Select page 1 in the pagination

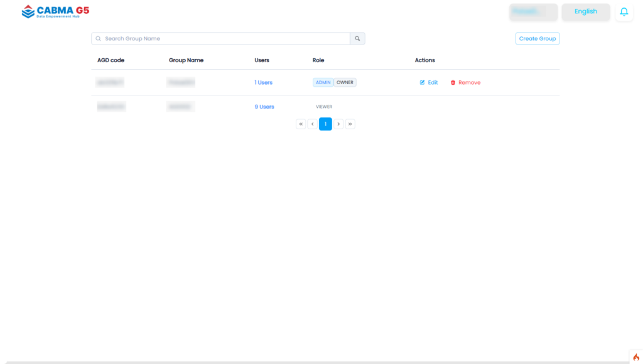(x=325, y=124)
